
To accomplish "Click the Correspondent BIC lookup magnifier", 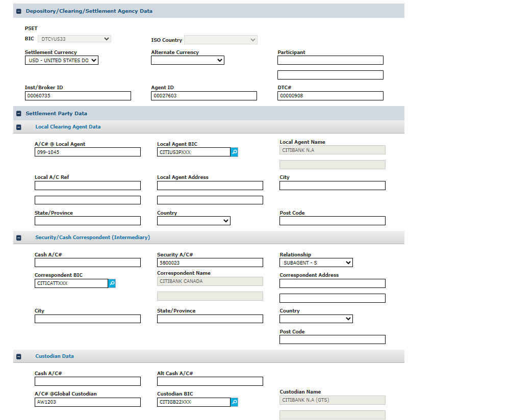I will coord(112,283).
